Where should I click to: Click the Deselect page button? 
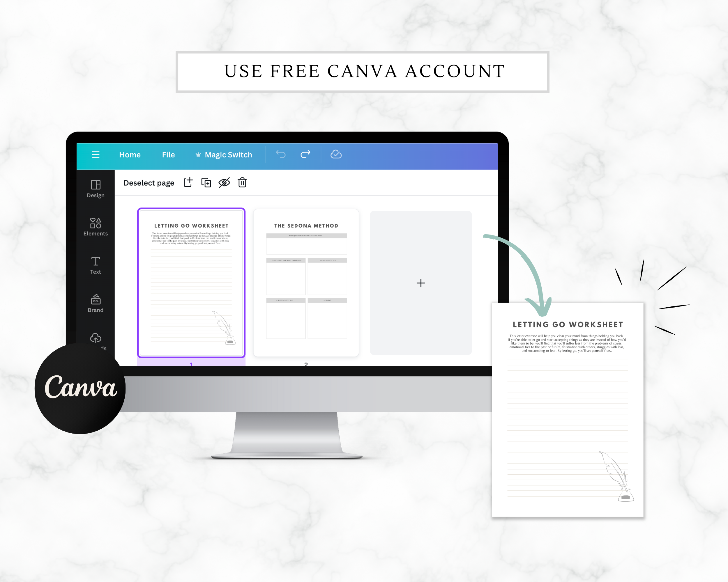tap(148, 182)
